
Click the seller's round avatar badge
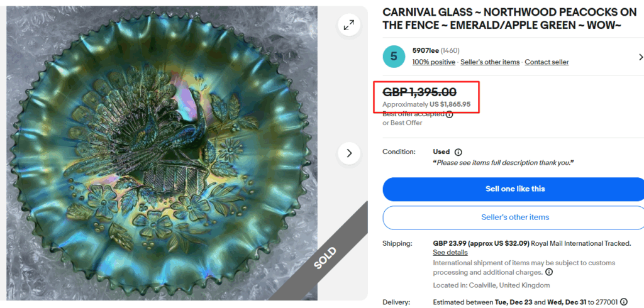coord(394,57)
